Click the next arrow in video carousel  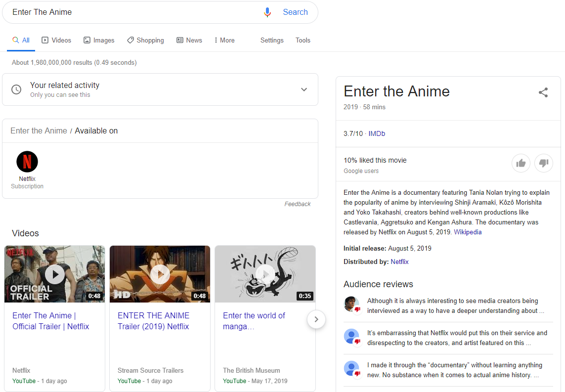click(316, 319)
